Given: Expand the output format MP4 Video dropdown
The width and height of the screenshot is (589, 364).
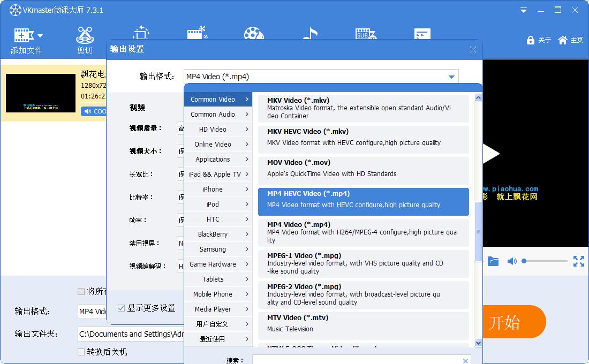Looking at the screenshot, I should pos(451,77).
